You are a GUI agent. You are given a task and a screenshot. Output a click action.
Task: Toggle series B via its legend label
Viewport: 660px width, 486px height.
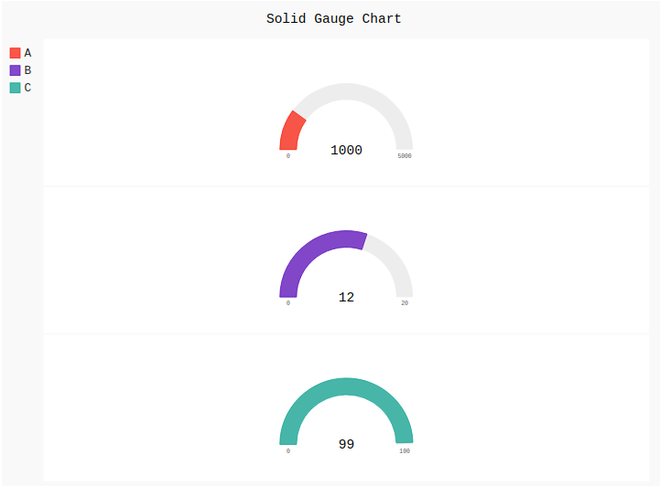[28, 70]
